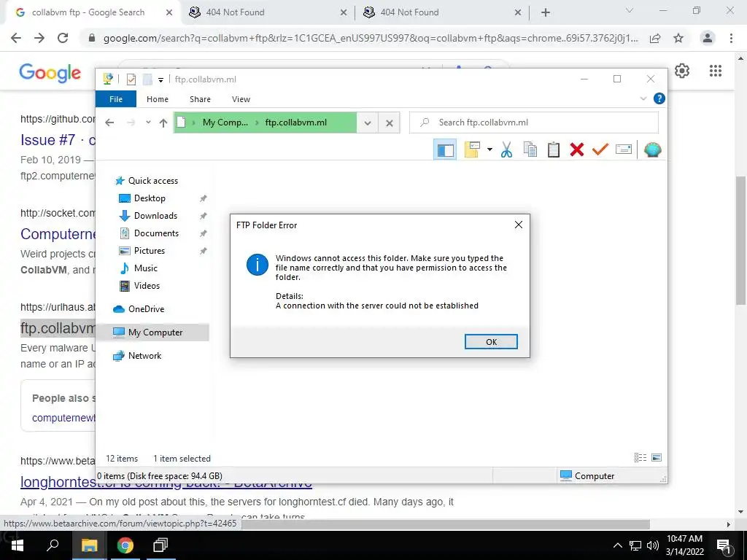This screenshot has height=560, width=747.
Task: Click the Copy toolbar icon
Action: 530,150
